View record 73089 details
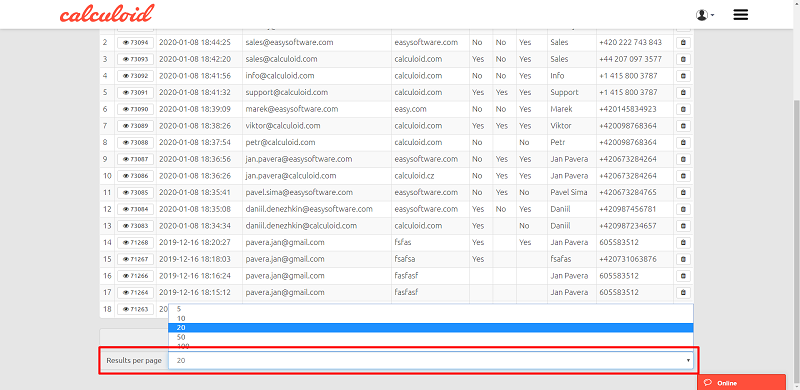Image resolution: width=800 pixels, height=390 pixels. (x=135, y=126)
